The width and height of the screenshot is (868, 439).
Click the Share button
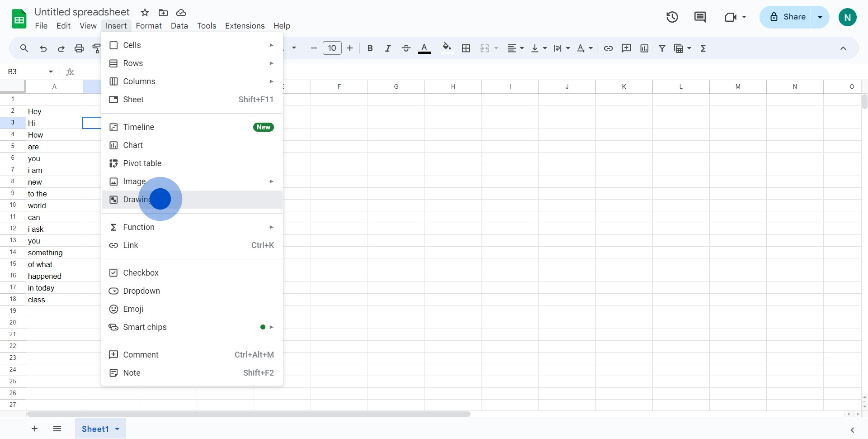(x=788, y=17)
